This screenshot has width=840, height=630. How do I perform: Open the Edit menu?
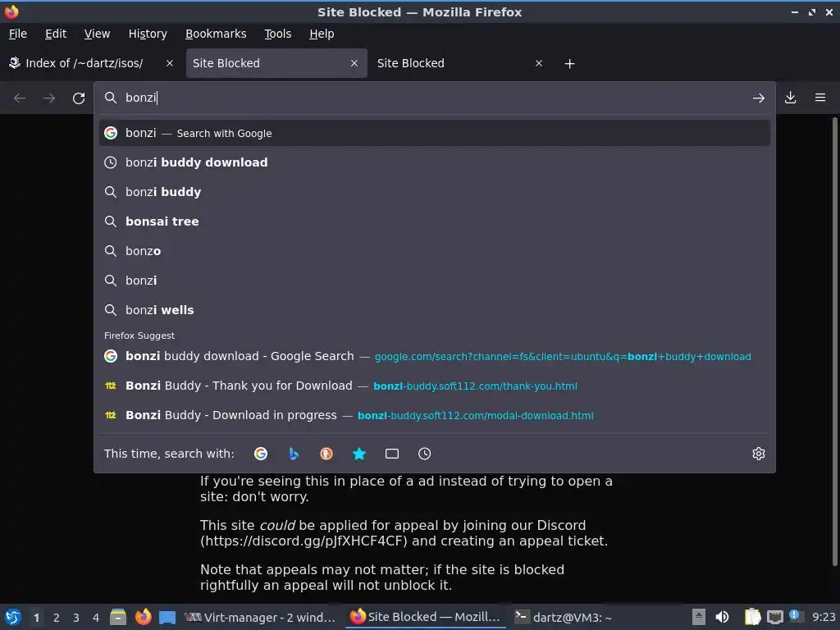[x=56, y=34]
